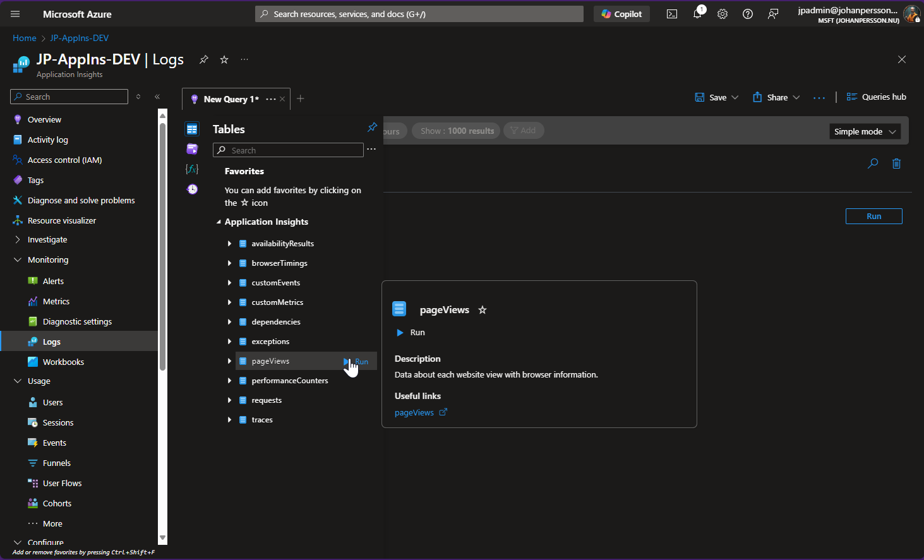Click the left menu scrollbar down arrow
The height and width of the screenshot is (560, 924).
(162, 538)
